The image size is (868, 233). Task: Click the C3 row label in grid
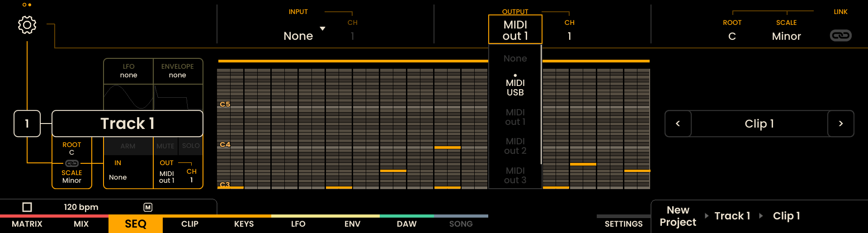click(x=225, y=185)
